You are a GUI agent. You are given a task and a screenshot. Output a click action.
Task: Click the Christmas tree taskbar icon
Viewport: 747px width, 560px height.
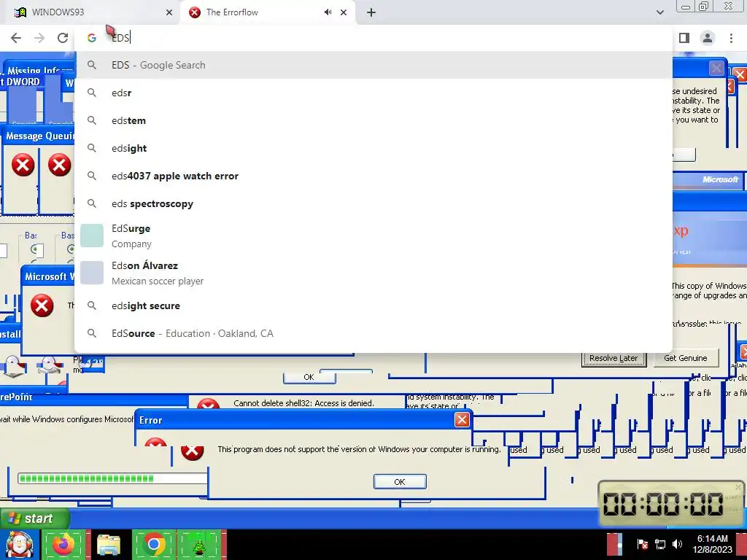click(x=199, y=545)
